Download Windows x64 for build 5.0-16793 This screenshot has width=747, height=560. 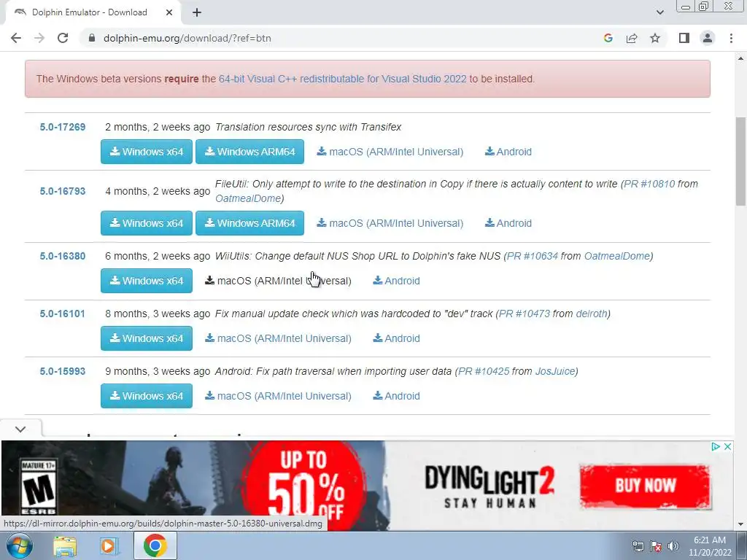pyautogui.click(x=146, y=223)
